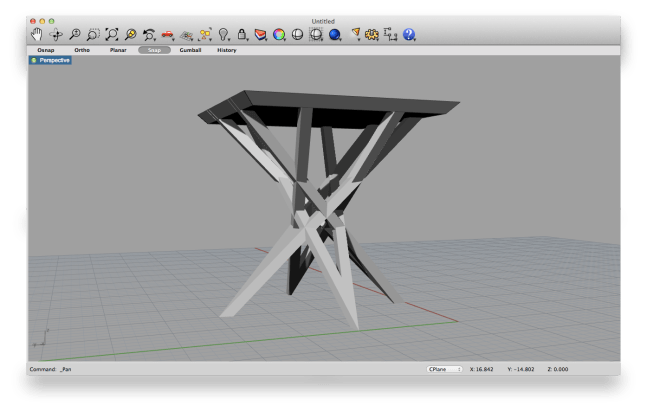Click the yellow point selection icon
Viewport: 647px width, 412px height.
tap(205, 34)
